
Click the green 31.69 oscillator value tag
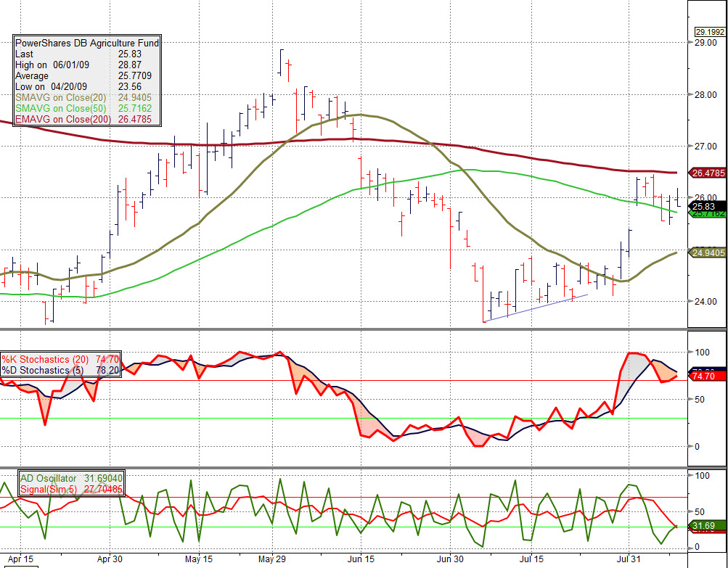pyautogui.click(x=704, y=526)
